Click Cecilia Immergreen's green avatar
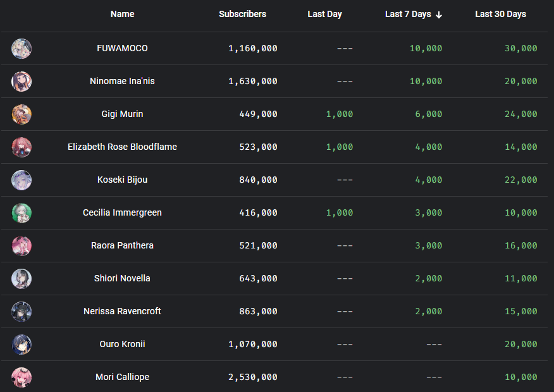This screenshot has height=392, width=554. tap(22, 213)
